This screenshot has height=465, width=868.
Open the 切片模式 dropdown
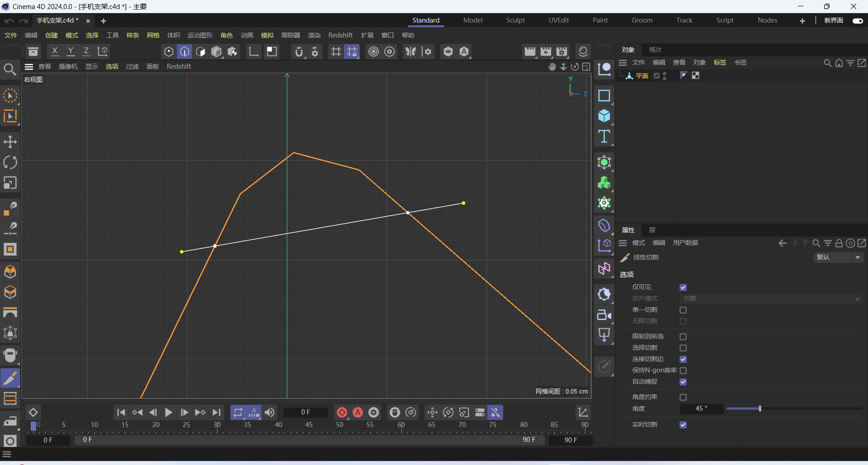(x=771, y=299)
